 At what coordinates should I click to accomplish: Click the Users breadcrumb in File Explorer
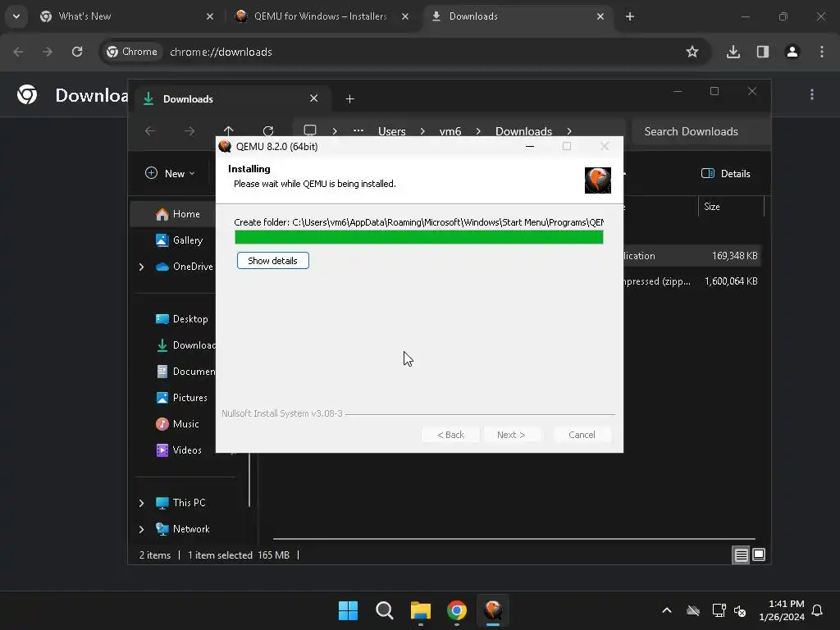tap(391, 131)
